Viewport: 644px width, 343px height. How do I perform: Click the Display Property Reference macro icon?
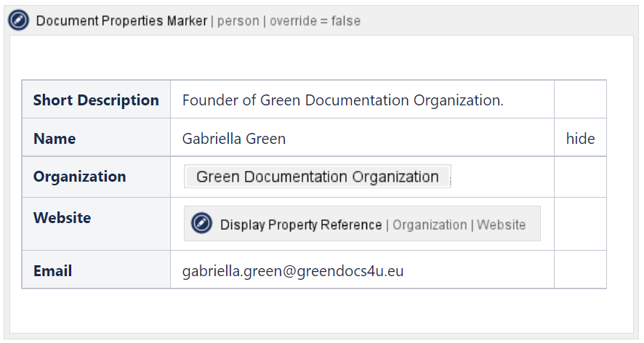pyautogui.click(x=201, y=224)
